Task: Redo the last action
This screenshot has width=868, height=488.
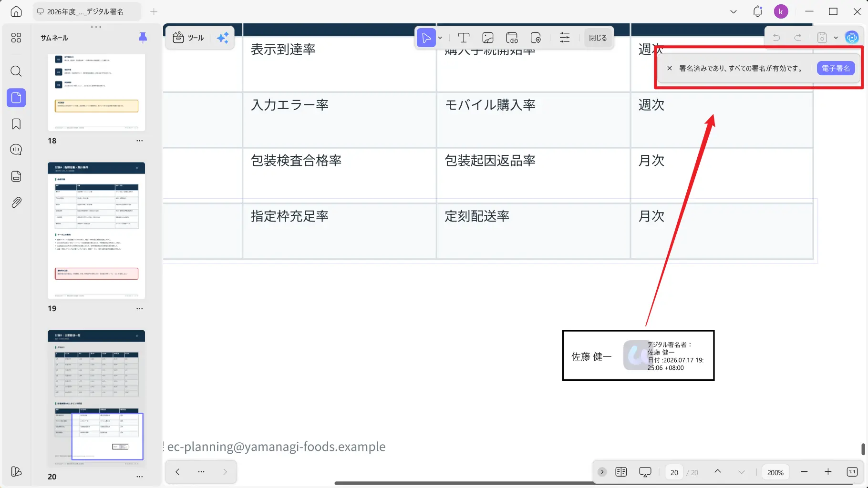Action: [x=798, y=37]
